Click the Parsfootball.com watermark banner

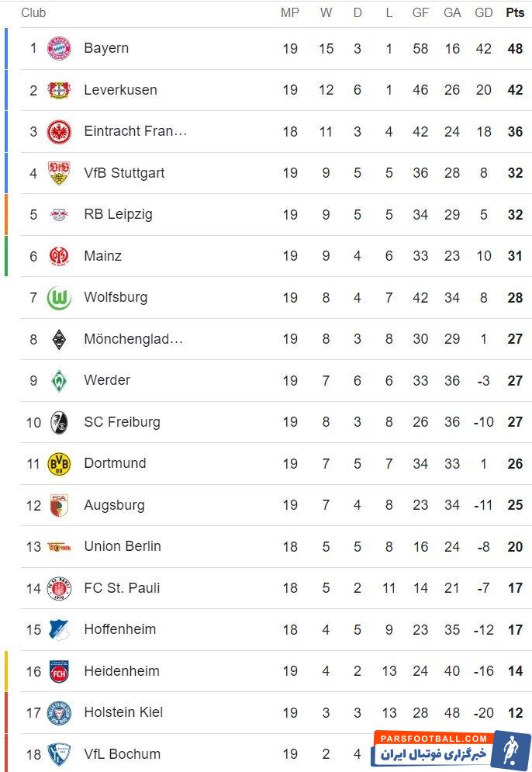tap(450, 749)
